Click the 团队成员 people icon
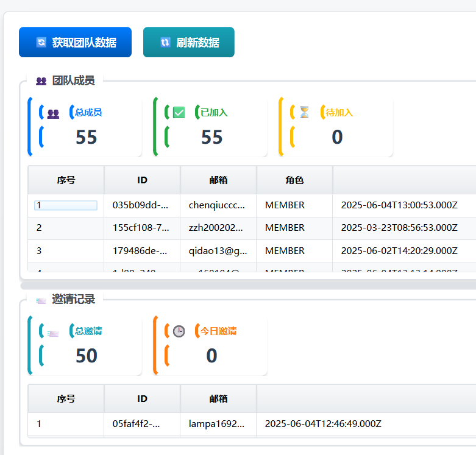This screenshot has height=455, width=476. [x=41, y=81]
